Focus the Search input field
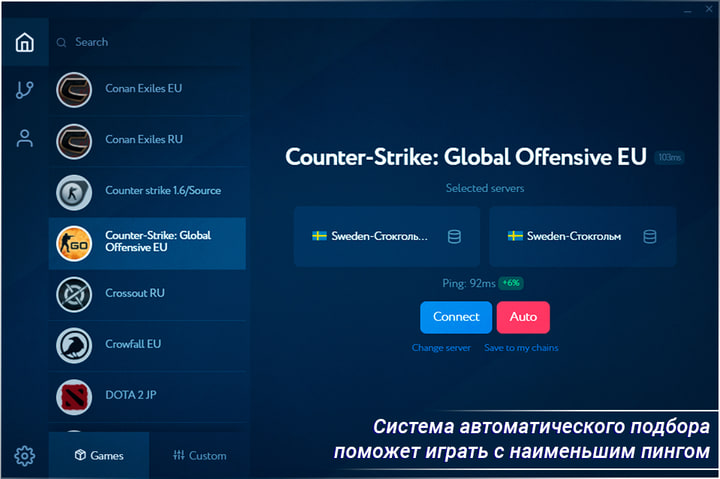 (x=149, y=42)
